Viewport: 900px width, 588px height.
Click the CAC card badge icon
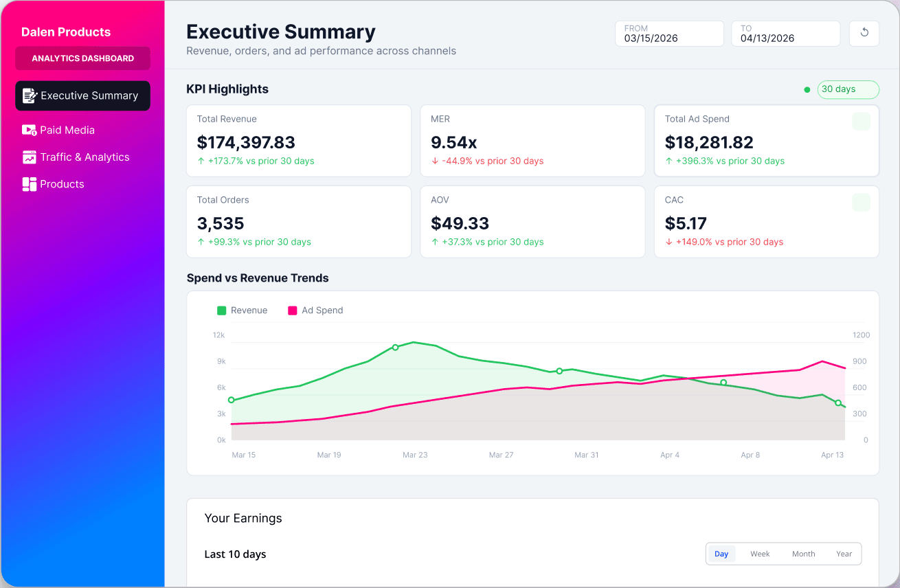coord(861,203)
